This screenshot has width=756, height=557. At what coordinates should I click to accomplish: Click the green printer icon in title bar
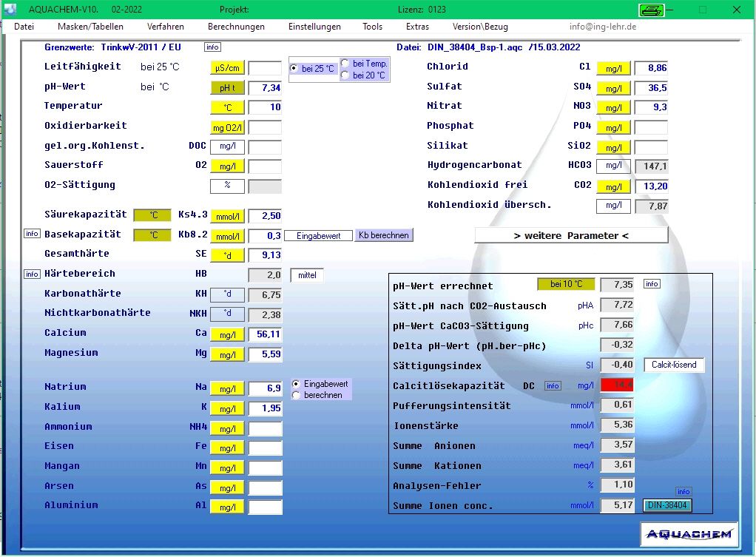click(652, 10)
